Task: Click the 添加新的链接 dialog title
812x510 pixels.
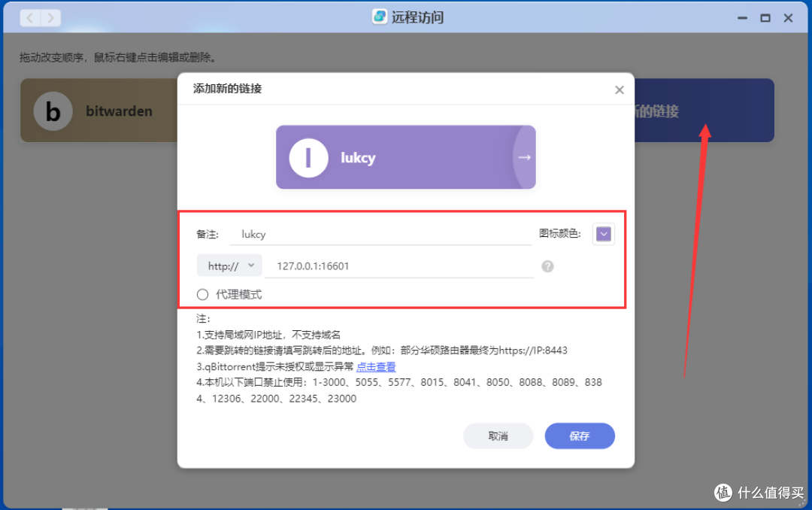Action: (x=227, y=89)
